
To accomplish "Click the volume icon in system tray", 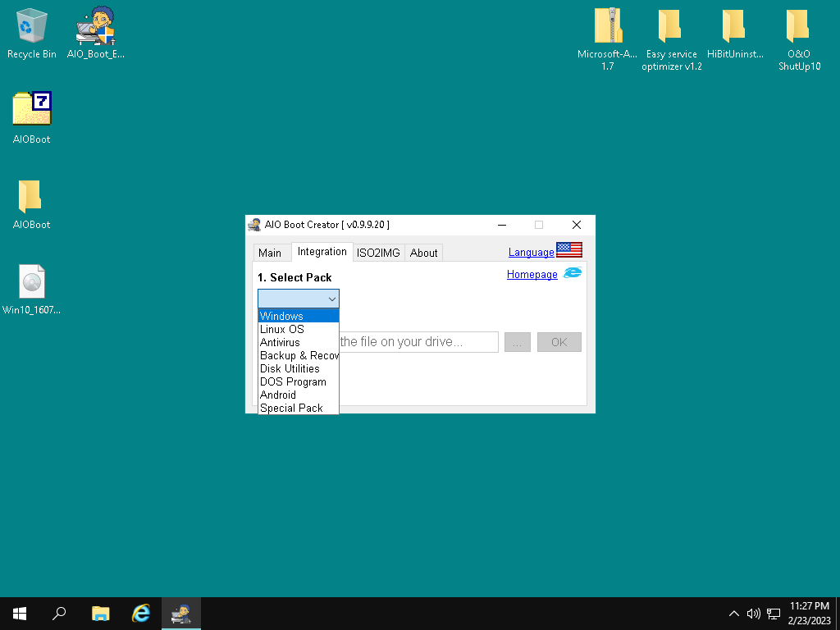I will [753, 614].
